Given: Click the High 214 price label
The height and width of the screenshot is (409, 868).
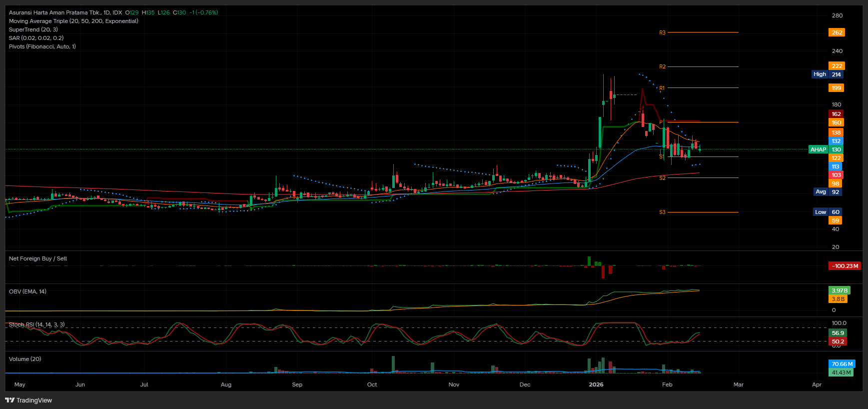Looking at the screenshot, I should [827, 74].
